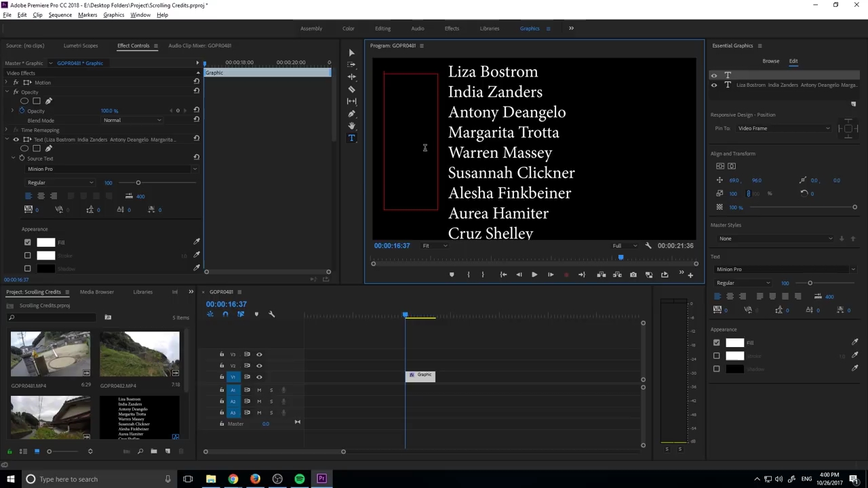868x488 pixels.
Task: Switch to Media Browser tab
Action: 97,292
